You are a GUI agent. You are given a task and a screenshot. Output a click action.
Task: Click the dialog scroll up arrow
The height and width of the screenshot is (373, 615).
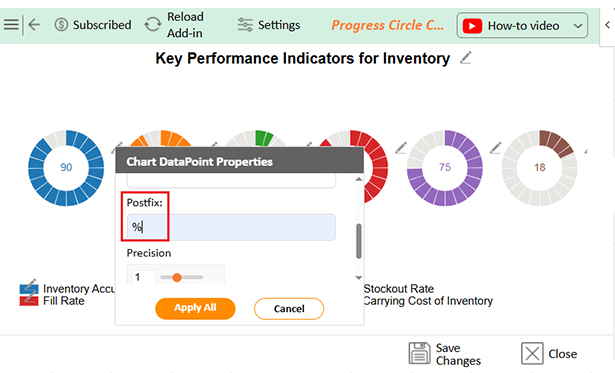[358, 179]
